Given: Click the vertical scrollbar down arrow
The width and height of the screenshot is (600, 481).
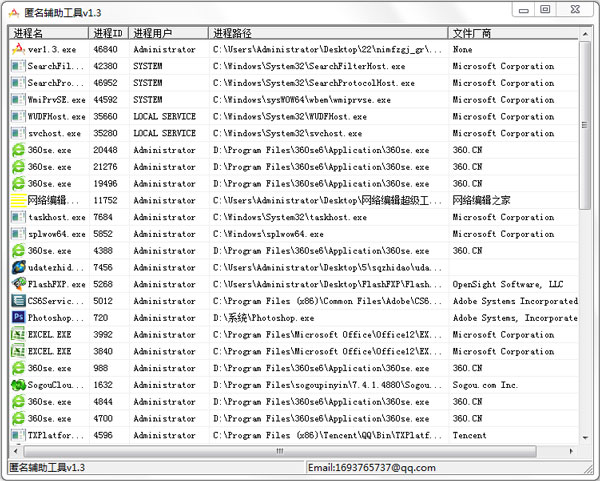Looking at the screenshot, I should click(x=585, y=438).
